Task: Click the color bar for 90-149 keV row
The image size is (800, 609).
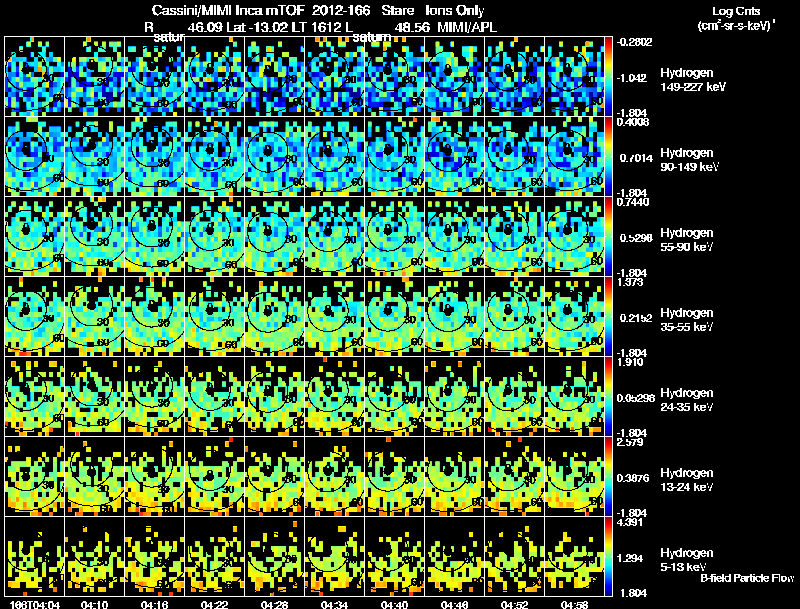Action: (608, 156)
